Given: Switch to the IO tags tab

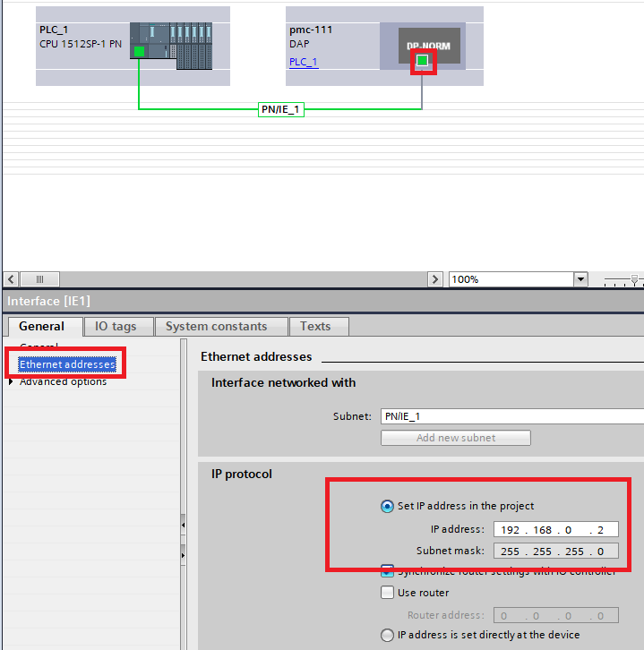Looking at the screenshot, I should pyautogui.click(x=116, y=327).
